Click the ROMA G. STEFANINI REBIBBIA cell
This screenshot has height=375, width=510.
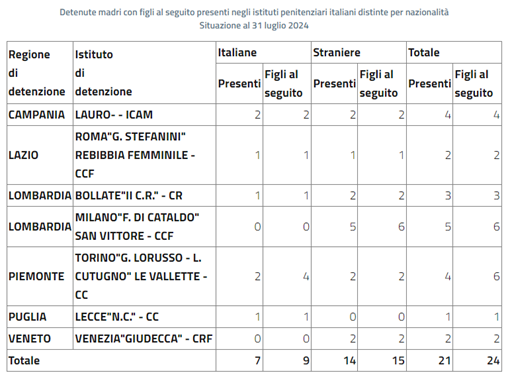(x=144, y=155)
